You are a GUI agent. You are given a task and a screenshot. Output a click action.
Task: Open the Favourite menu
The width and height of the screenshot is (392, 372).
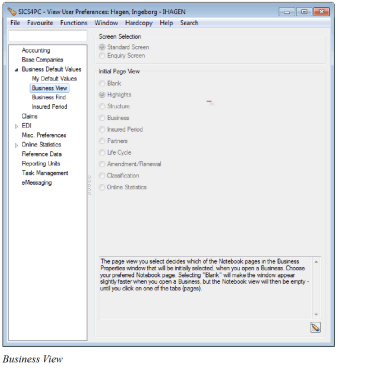[40, 23]
